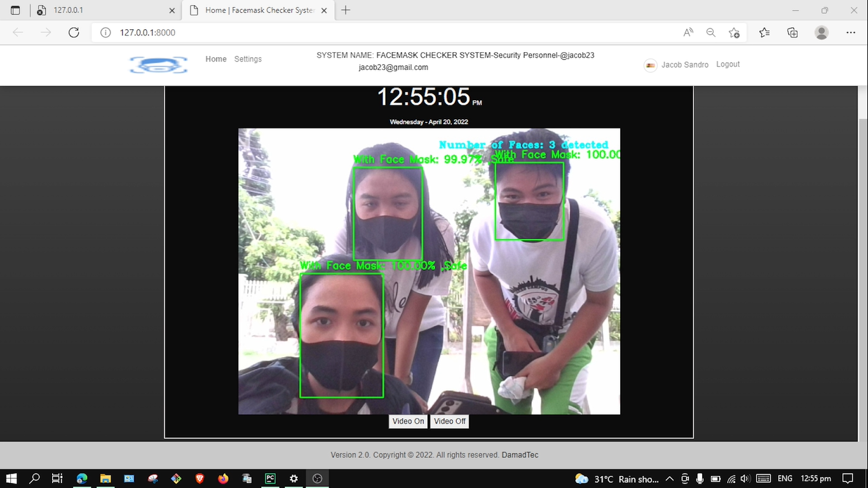Viewport: 868px width, 488px height.
Task: Go to the Home navigation item
Action: coord(215,59)
